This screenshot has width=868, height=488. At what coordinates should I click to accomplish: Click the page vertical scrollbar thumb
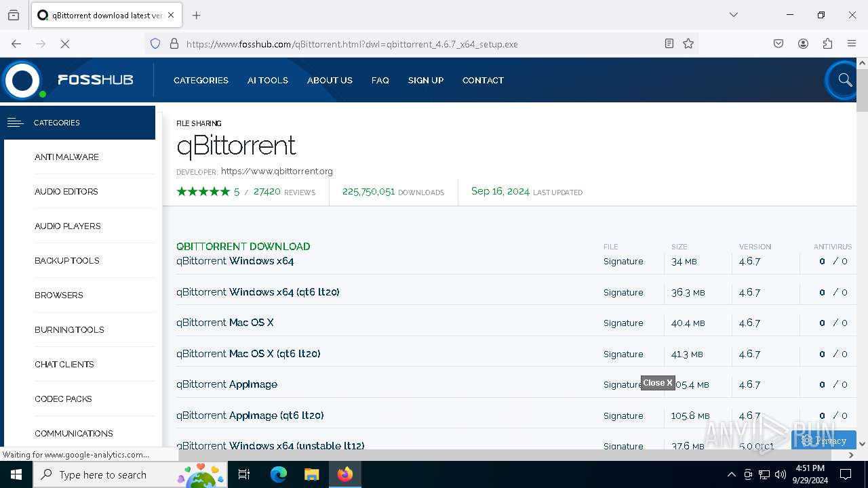tap(862, 89)
